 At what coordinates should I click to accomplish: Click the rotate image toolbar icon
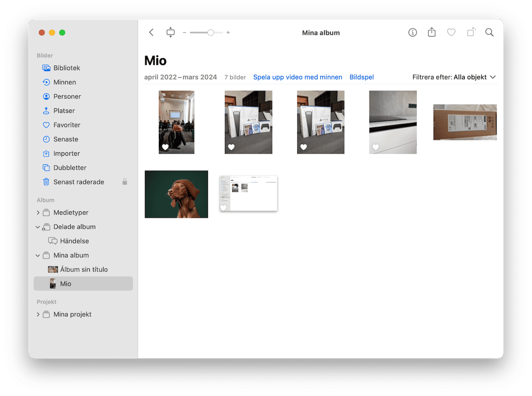[x=471, y=32]
